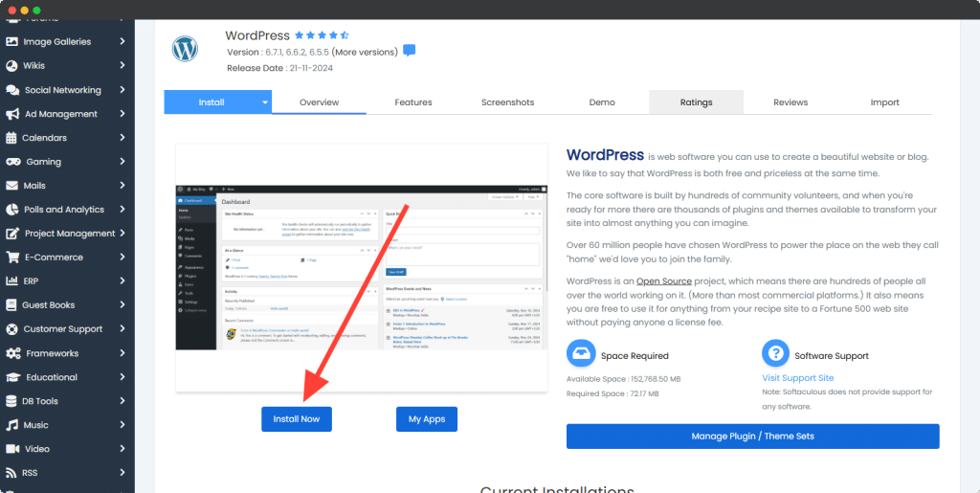980x493 pixels.
Task: Click the Educational graduation cap icon
Action: pos(13,377)
